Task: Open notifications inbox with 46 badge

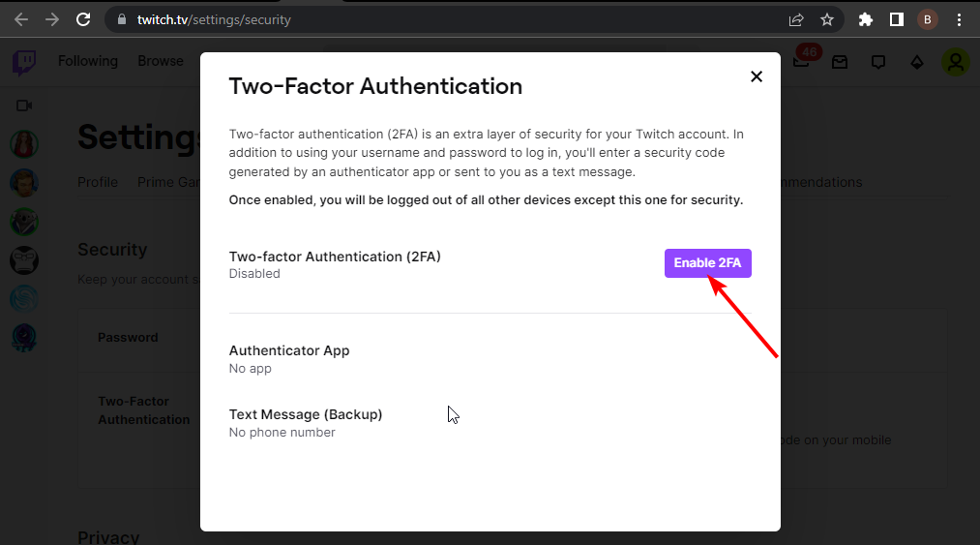Action: tap(802, 61)
